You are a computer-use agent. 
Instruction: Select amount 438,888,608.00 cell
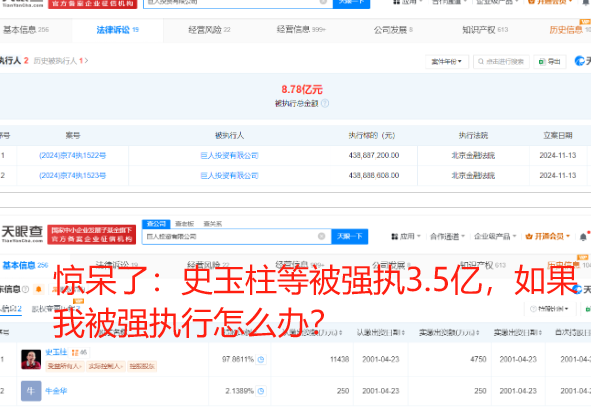click(374, 175)
